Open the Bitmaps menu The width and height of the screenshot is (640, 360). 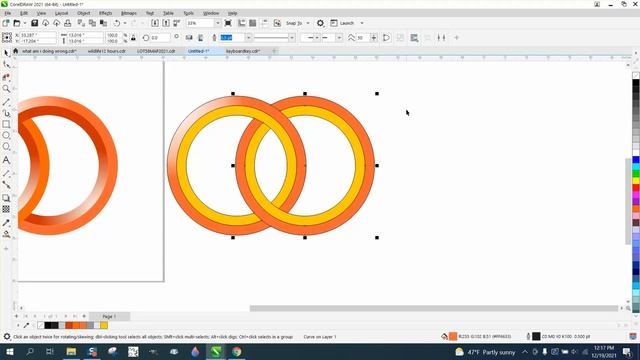pyautogui.click(x=129, y=13)
